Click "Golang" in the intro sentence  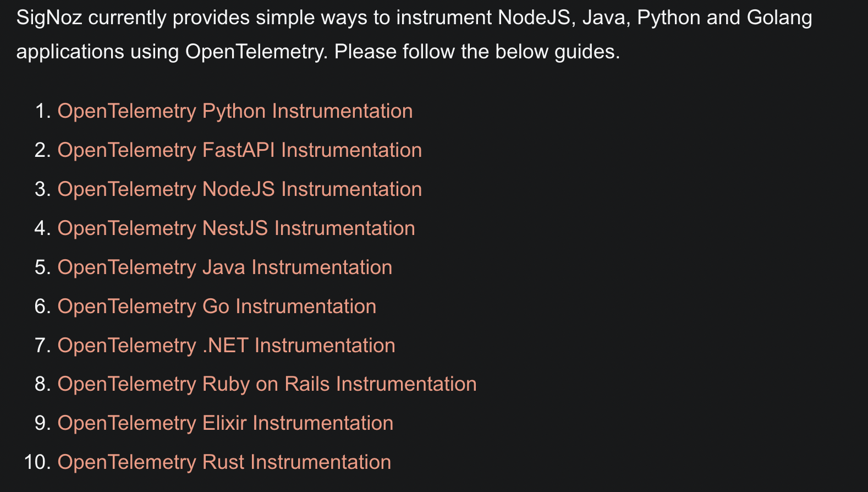tap(779, 18)
